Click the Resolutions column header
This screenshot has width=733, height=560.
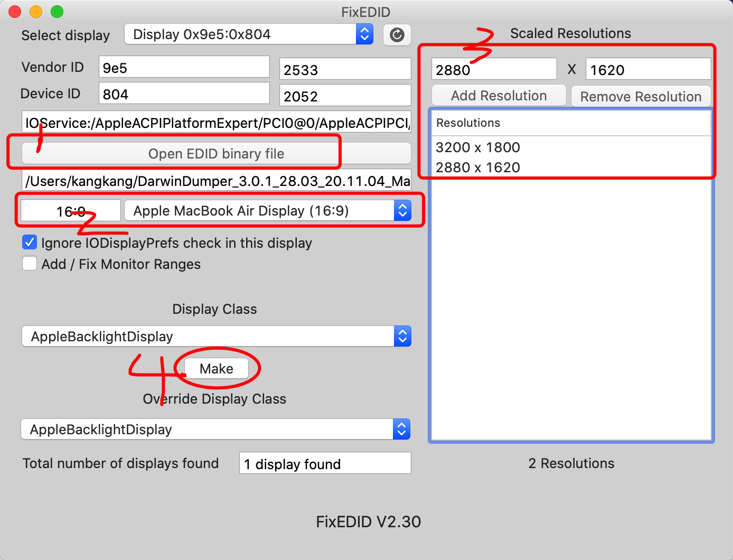click(x=570, y=123)
